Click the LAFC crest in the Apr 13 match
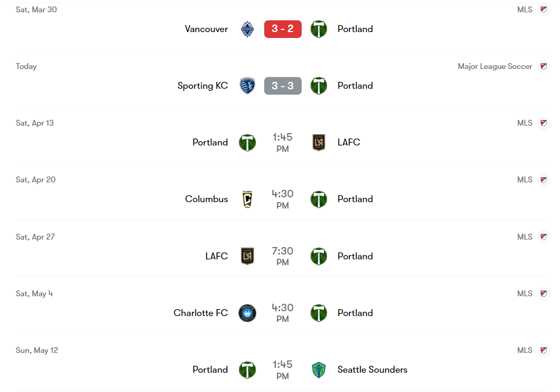Image resolution: width=560 pixels, height=392 pixels. point(319,142)
